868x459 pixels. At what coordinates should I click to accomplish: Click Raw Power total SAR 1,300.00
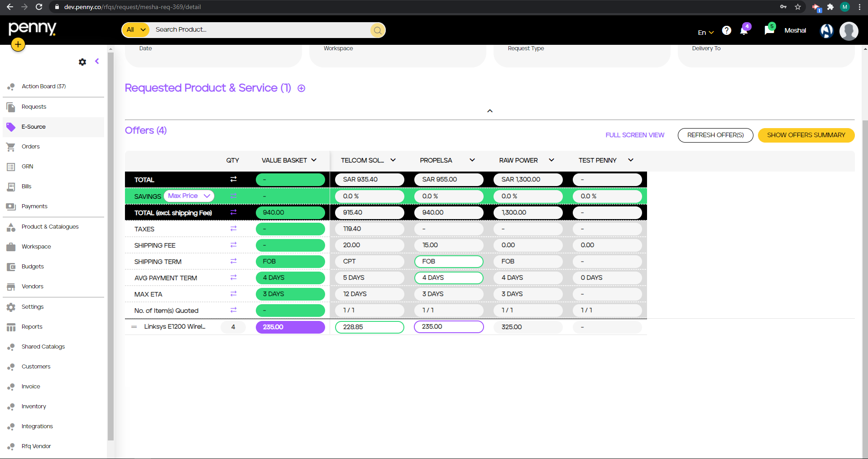coord(528,179)
